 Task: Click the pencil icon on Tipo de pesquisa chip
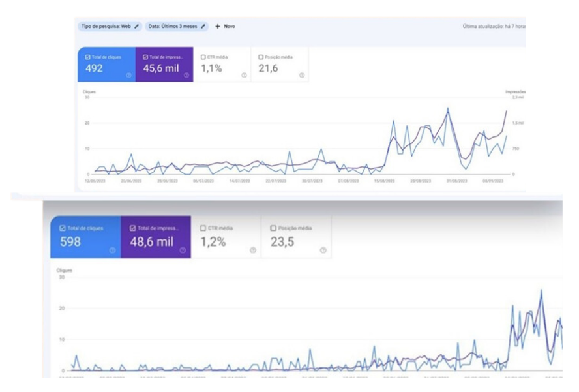[137, 27]
